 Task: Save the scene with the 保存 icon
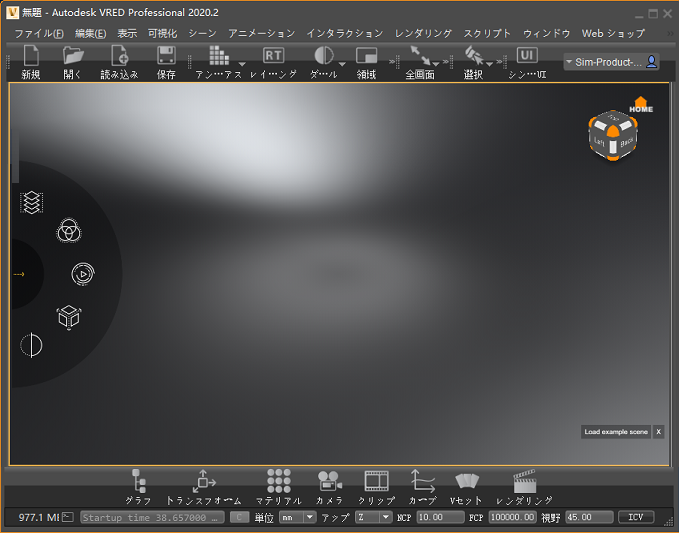(166, 56)
